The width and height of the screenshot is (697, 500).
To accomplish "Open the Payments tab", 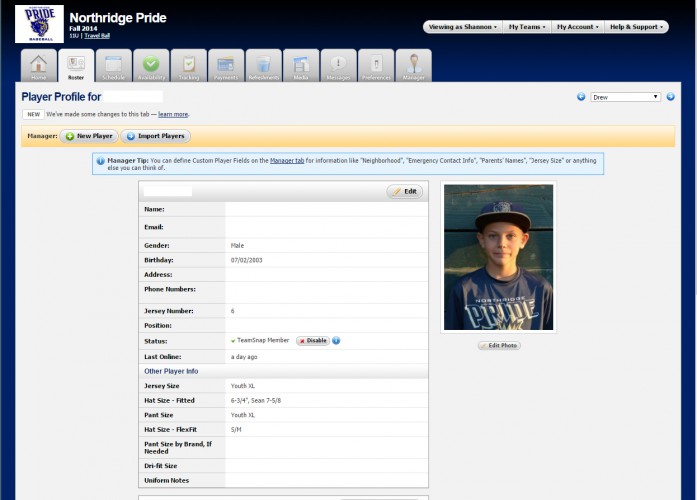I will [226, 65].
